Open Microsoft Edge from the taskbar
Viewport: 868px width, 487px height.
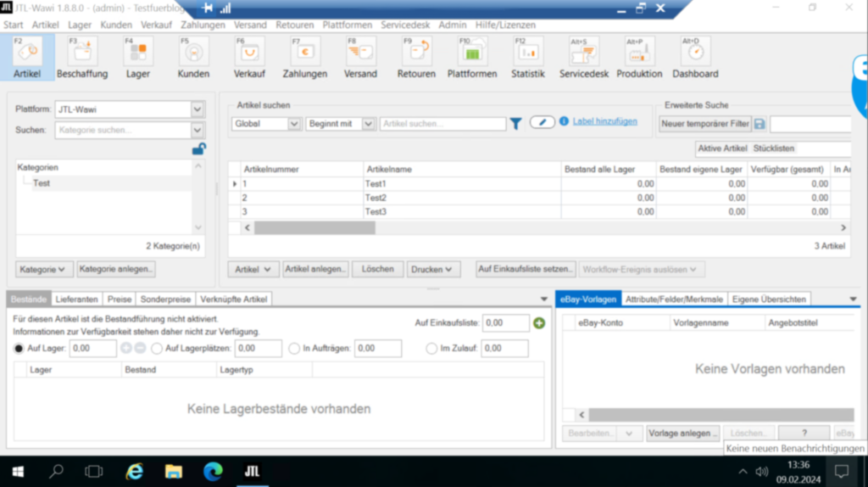click(213, 472)
